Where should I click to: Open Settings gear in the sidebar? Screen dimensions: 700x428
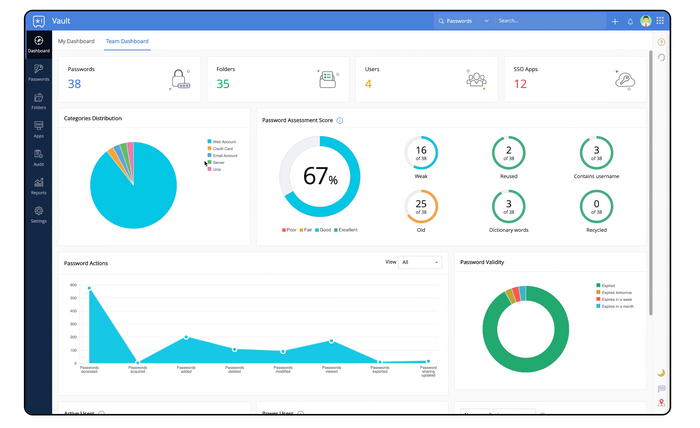tap(38, 214)
